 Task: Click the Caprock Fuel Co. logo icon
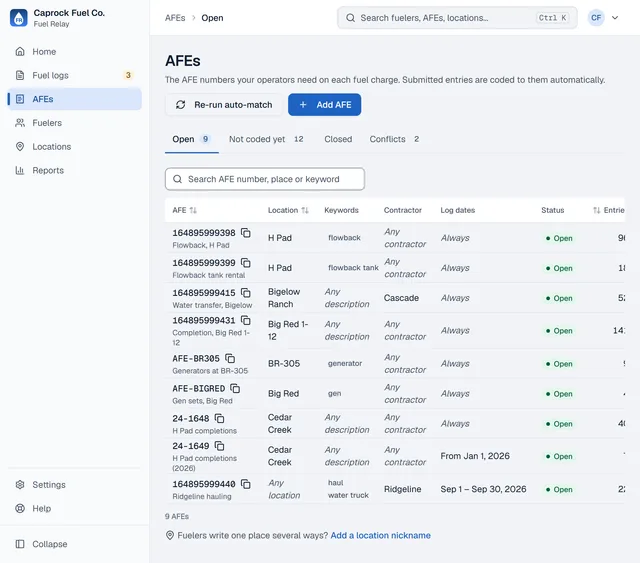19,18
